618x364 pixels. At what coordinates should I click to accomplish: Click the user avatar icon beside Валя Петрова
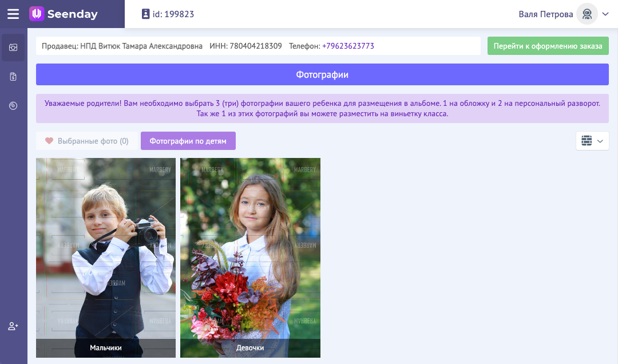pyautogui.click(x=587, y=14)
